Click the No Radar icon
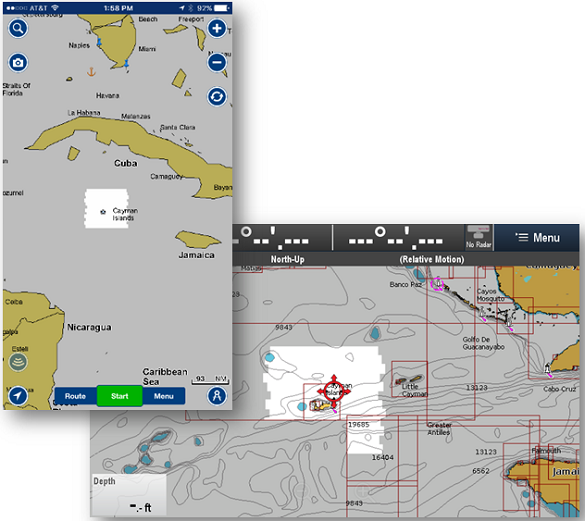This screenshot has width=585, height=521. 479,237
